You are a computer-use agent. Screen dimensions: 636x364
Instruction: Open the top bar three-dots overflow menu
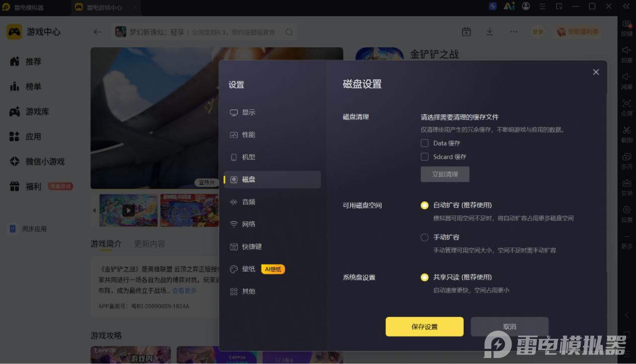pyautogui.click(x=513, y=32)
